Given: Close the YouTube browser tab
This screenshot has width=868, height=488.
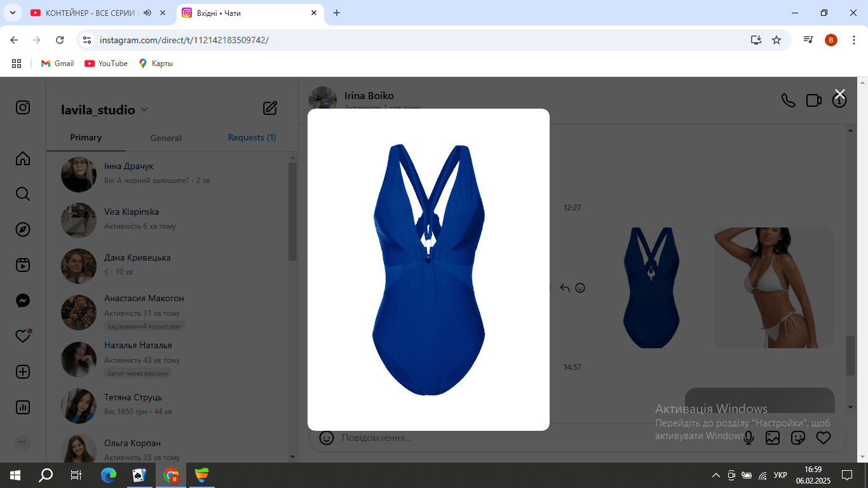Looking at the screenshot, I should coord(163,13).
